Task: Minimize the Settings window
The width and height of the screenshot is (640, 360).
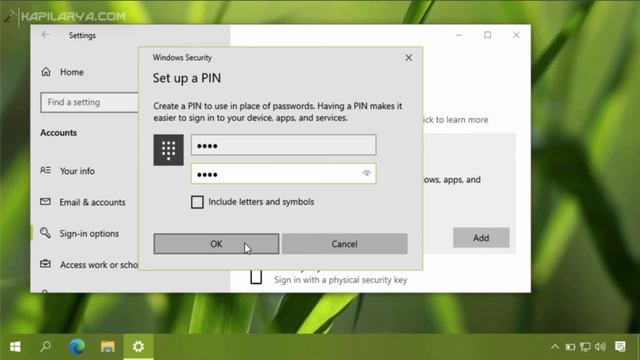Action: click(459, 35)
